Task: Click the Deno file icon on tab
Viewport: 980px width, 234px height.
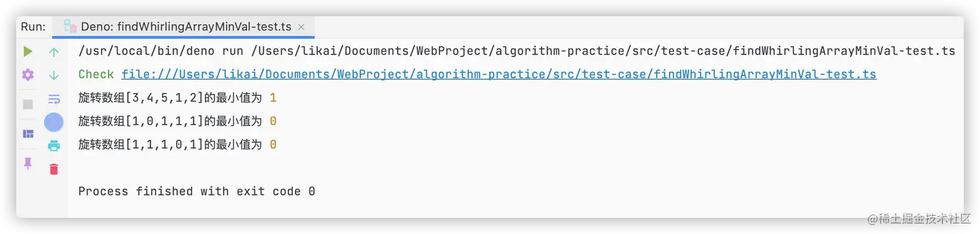Action: click(70, 27)
